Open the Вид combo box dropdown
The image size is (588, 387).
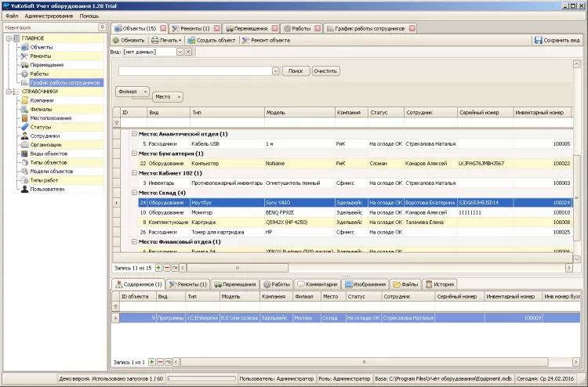pos(180,52)
